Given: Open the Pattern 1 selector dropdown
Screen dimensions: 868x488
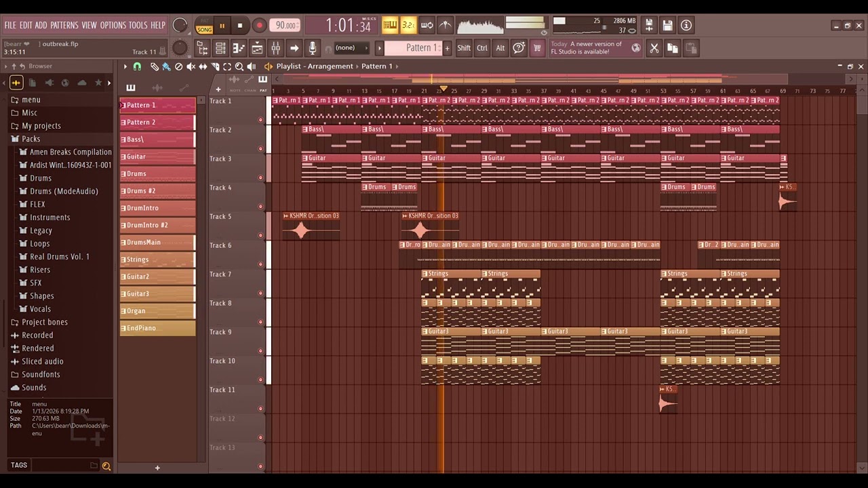Looking at the screenshot, I should pyautogui.click(x=414, y=48).
